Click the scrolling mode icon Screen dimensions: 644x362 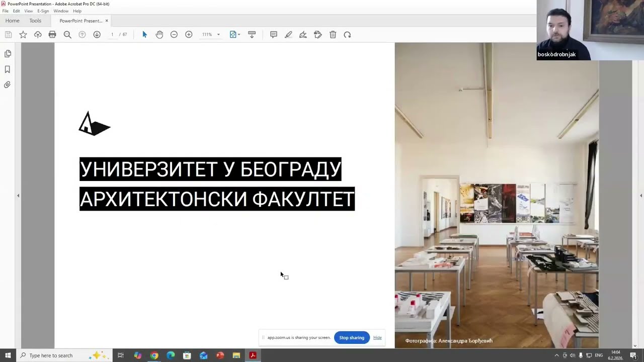(252, 35)
